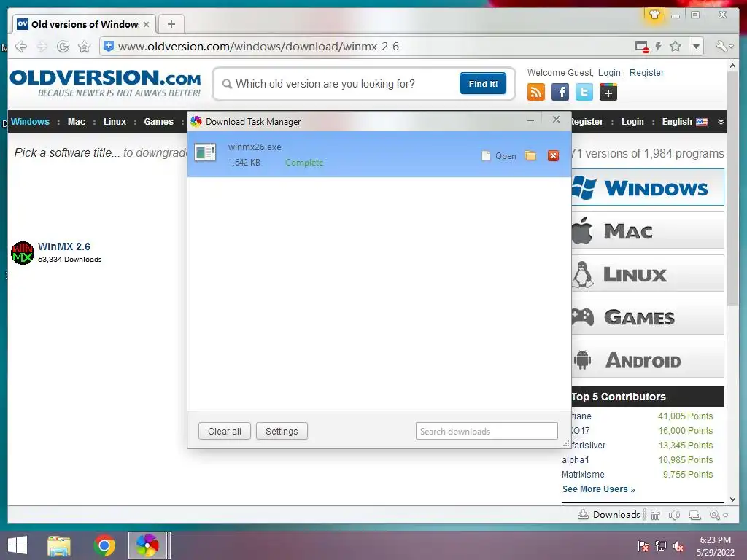Close the Download Task Manager dialog

pyautogui.click(x=556, y=120)
